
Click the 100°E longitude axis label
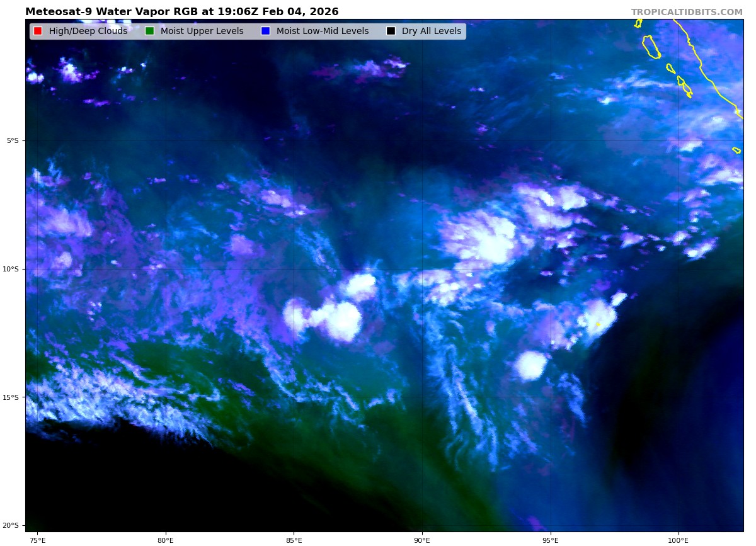[x=679, y=540]
